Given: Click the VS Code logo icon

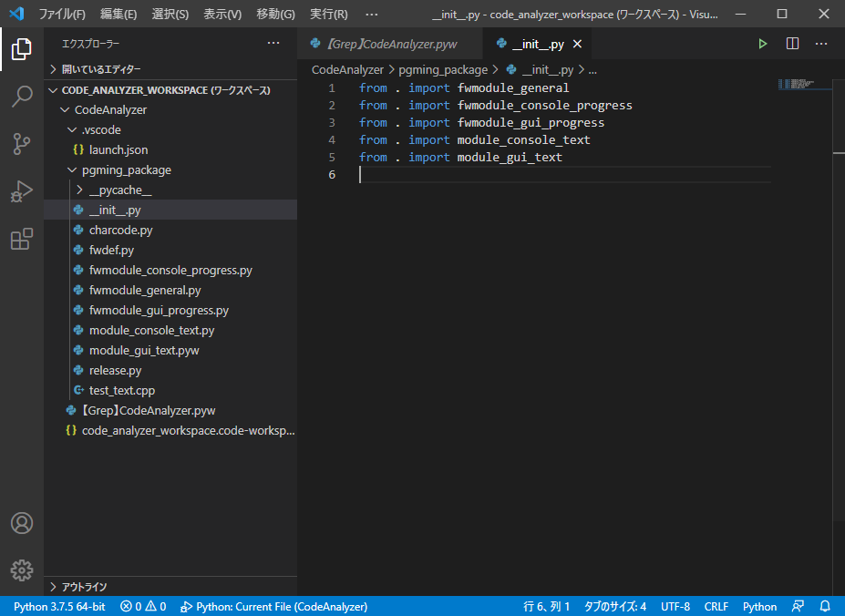Looking at the screenshot, I should pyautogui.click(x=16, y=14).
